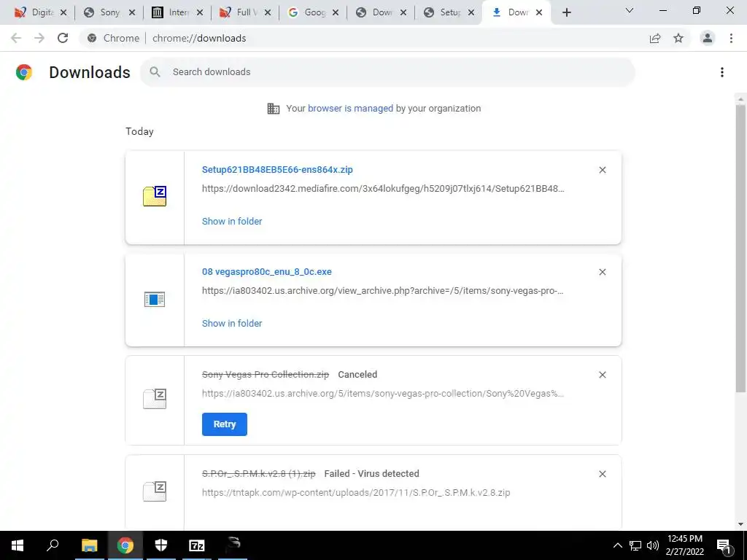Click the mediafire download URL text
The width and height of the screenshot is (747, 560).
point(383,189)
